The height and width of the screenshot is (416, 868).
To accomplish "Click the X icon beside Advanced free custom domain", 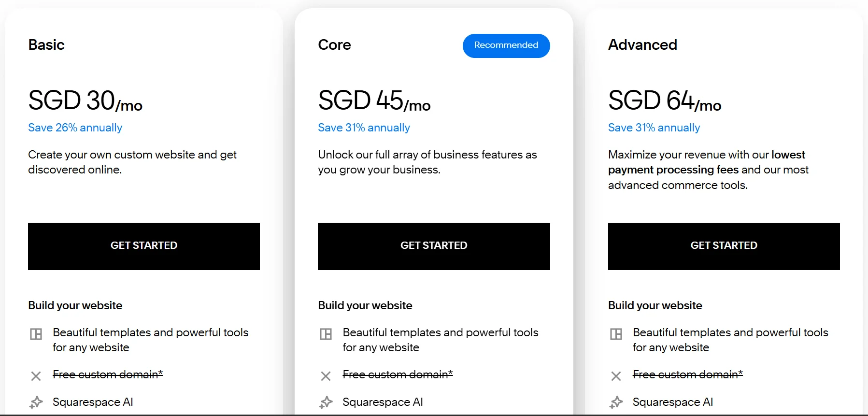I will click(616, 376).
